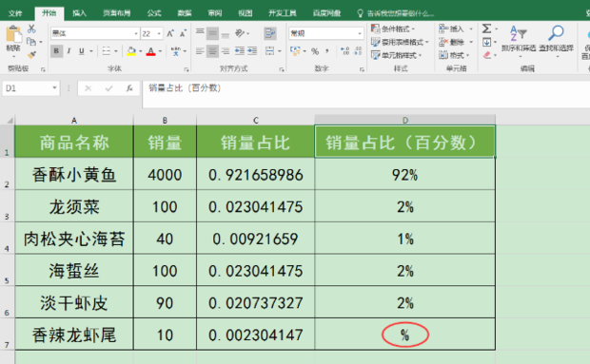Image resolution: width=590 pixels, height=364 pixels.
Task: Toggle Underline formatting
Action: (81, 51)
